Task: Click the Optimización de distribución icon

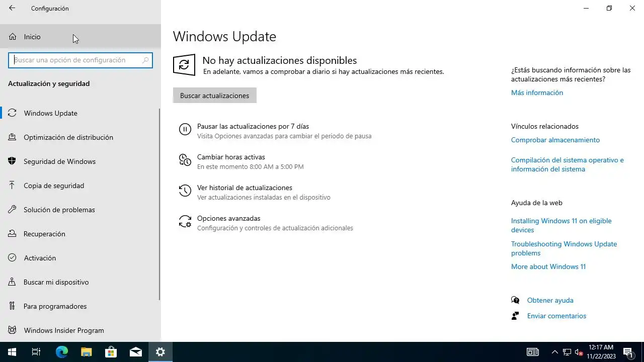Action: click(13, 137)
